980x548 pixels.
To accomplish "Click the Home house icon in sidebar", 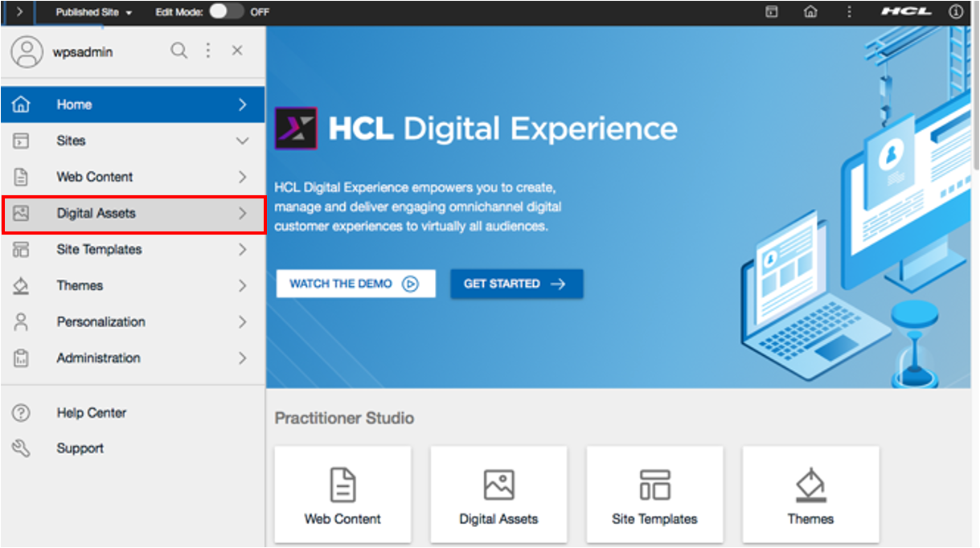I will pyautogui.click(x=21, y=104).
